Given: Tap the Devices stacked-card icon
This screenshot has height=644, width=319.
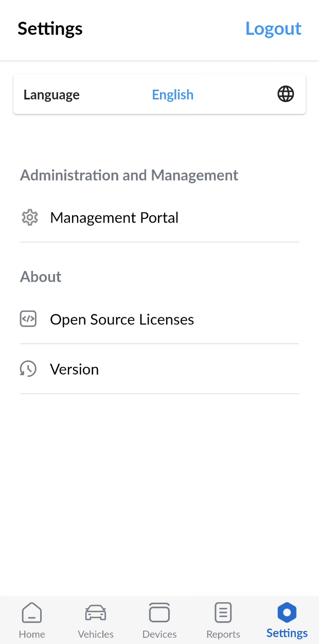Looking at the screenshot, I should click(159, 613).
